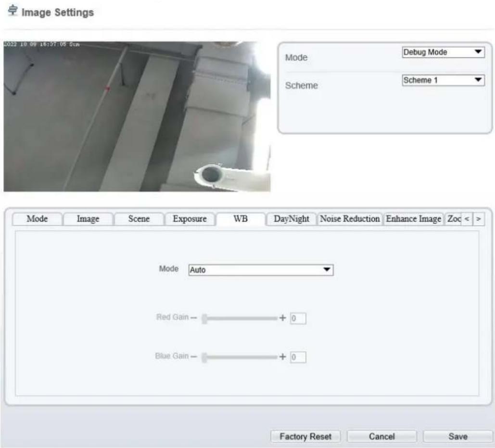Click the Red Gain slider

pyautogui.click(x=240, y=318)
